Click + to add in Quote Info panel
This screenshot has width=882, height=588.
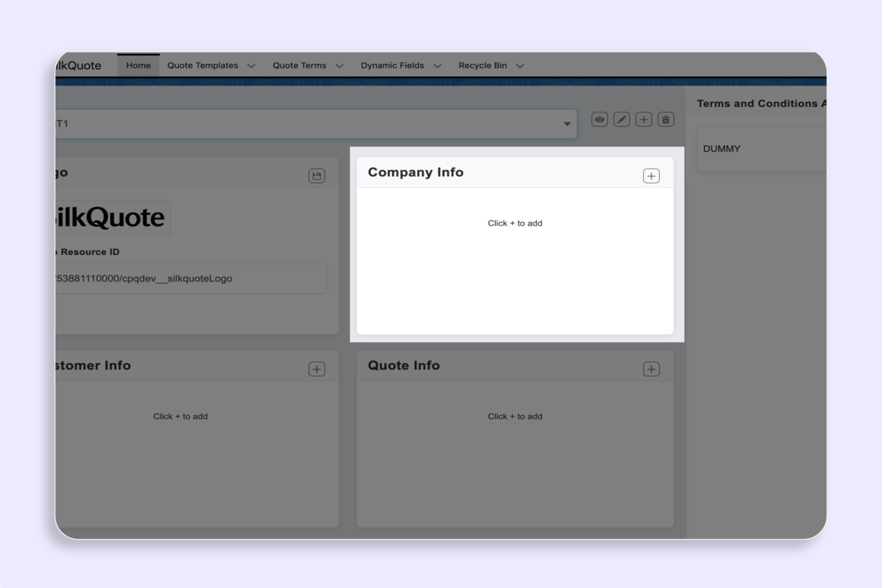pyautogui.click(x=515, y=416)
